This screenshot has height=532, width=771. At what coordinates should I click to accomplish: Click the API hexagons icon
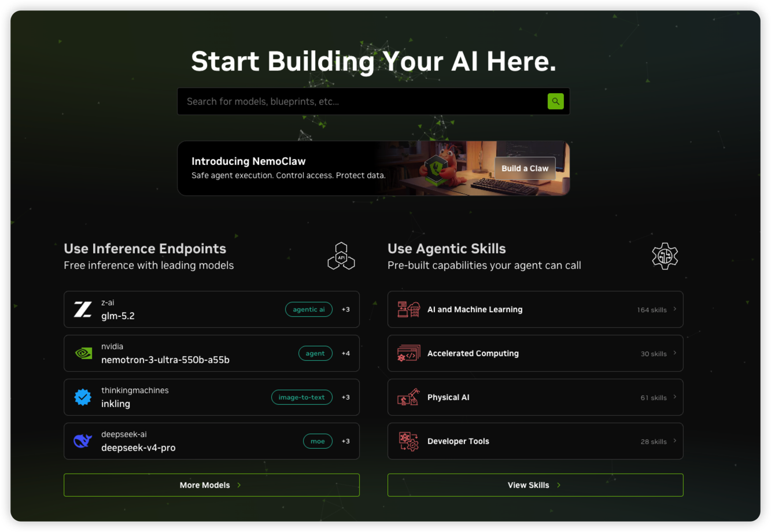tap(341, 256)
